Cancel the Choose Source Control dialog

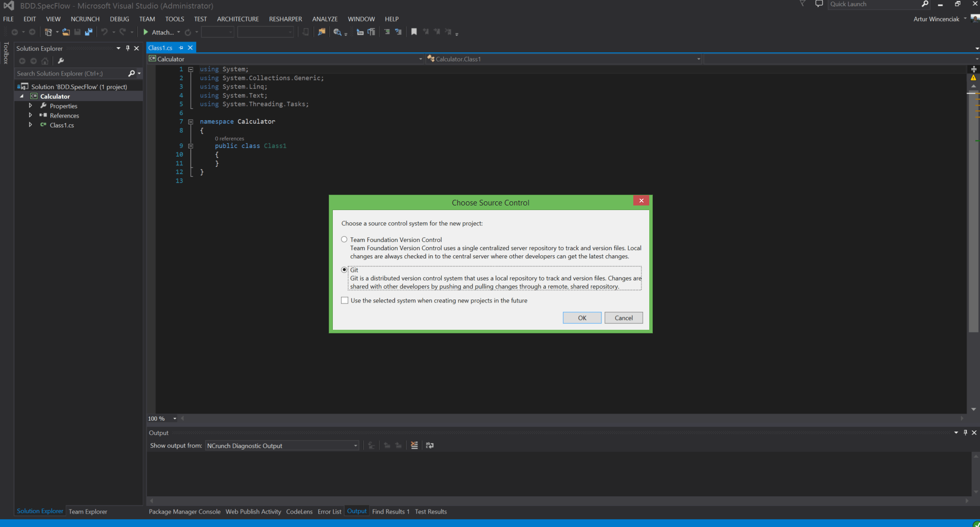click(624, 318)
